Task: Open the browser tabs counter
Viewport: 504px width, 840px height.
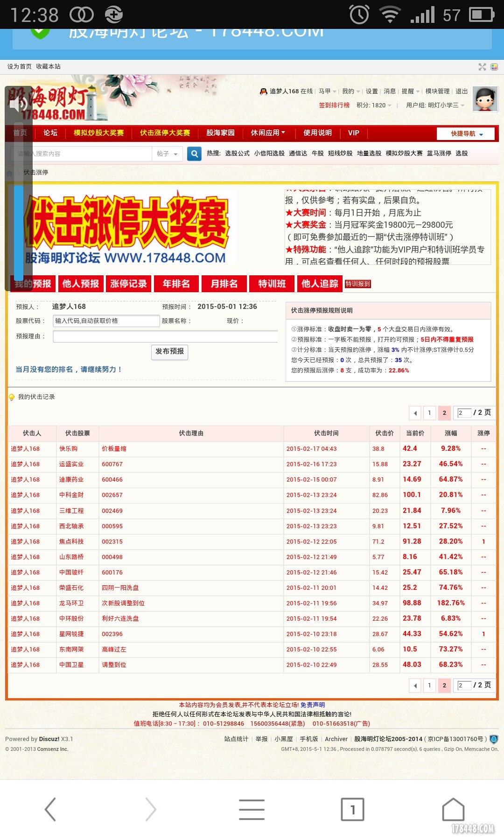Action: pyautogui.click(x=352, y=809)
